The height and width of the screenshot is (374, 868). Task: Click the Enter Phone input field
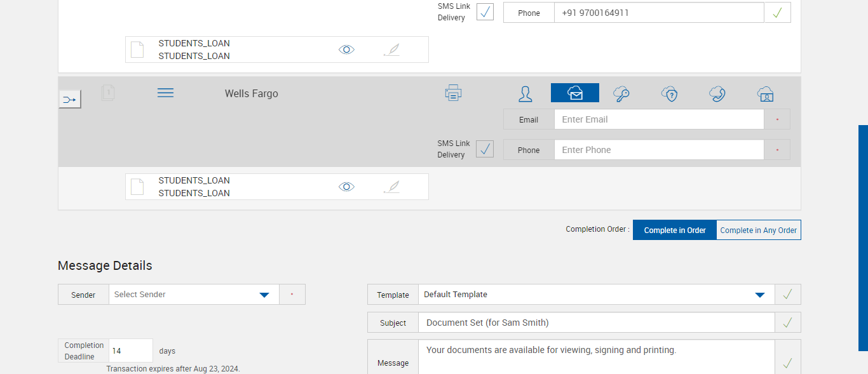(658, 150)
